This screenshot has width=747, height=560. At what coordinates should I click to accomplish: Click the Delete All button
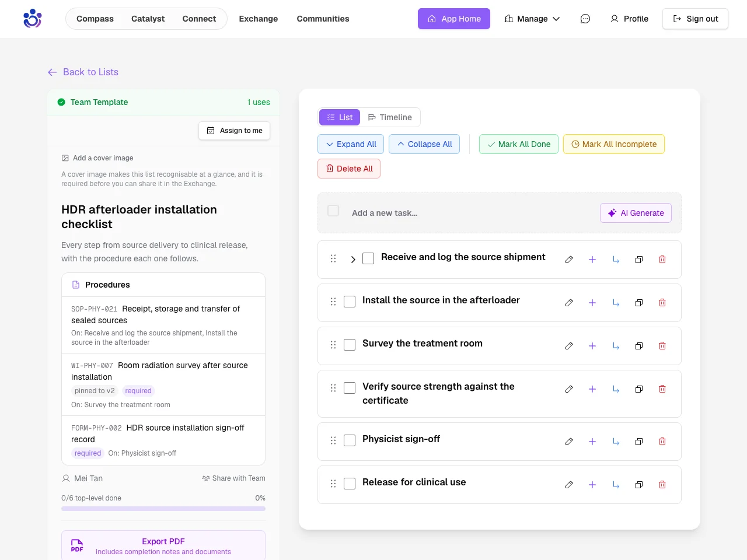(349, 169)
